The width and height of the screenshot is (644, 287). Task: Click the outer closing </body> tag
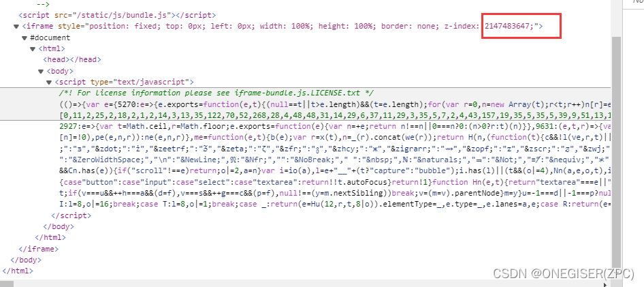26,260
